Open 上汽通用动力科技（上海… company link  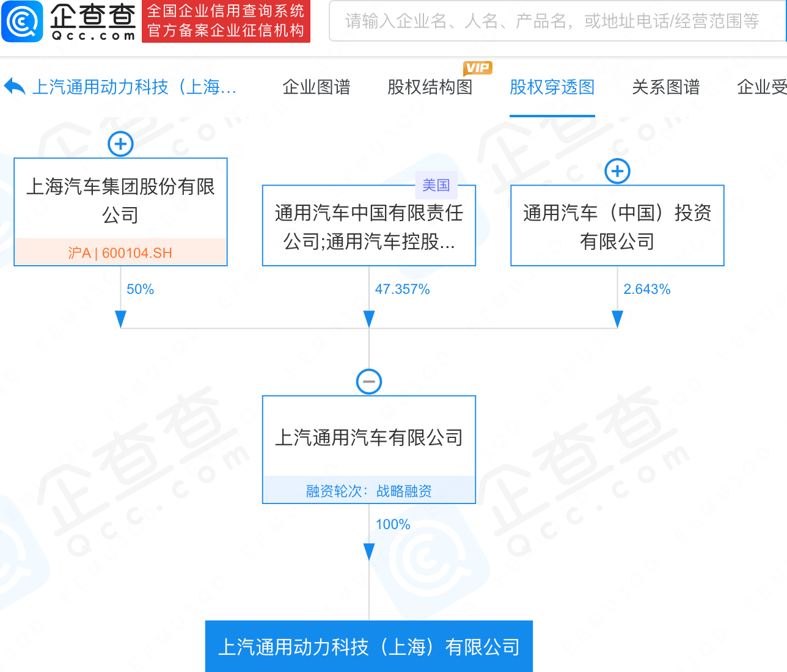[x=134, y=87]
